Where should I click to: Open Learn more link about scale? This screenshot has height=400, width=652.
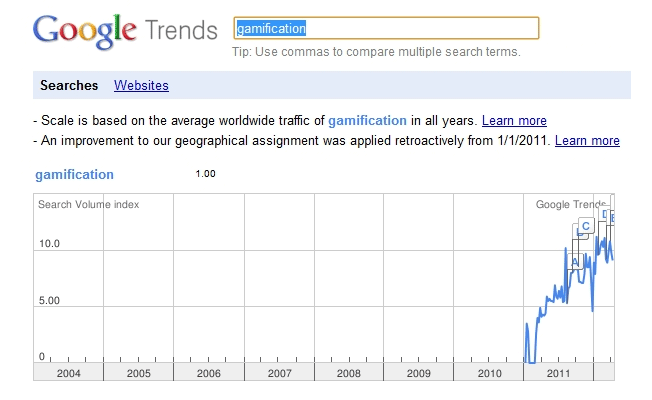[514, 121]
